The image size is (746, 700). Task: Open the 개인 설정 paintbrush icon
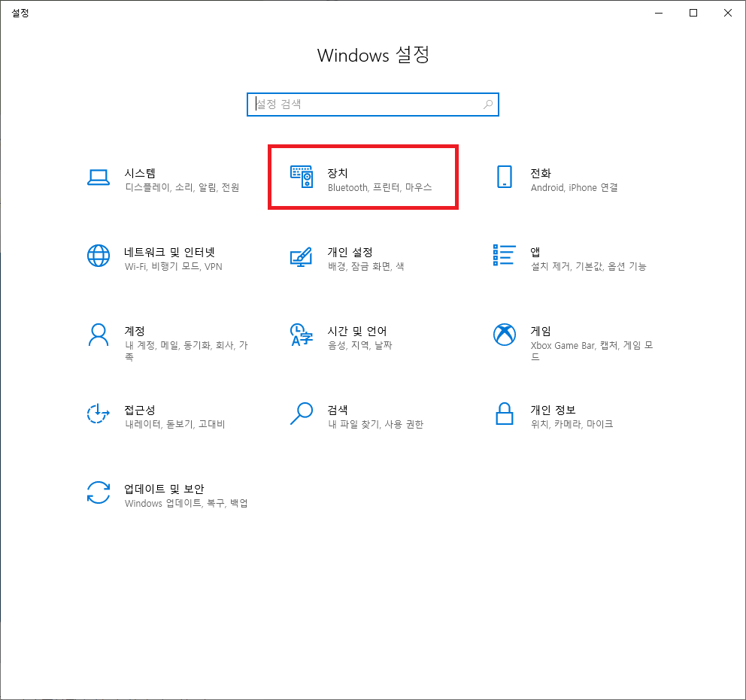[302, 257]
